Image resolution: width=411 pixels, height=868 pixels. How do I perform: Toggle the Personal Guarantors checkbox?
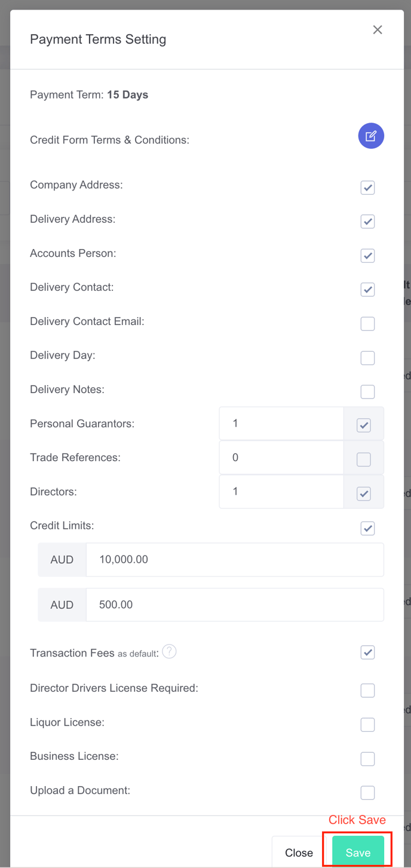(x=363, y=425)
